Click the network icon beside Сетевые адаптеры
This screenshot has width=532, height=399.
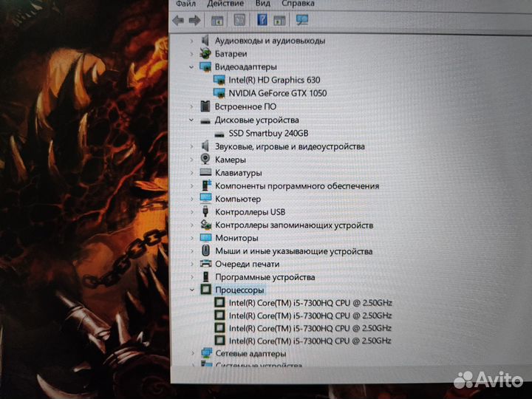pos(206,353)
